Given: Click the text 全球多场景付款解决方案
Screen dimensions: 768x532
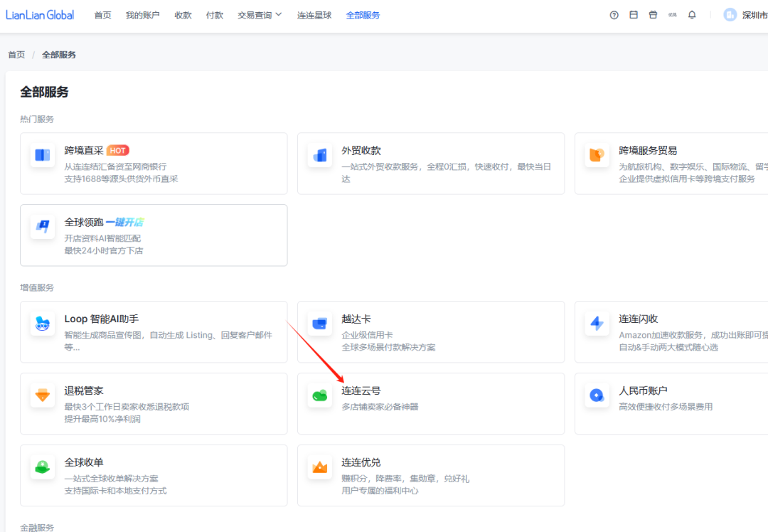Looking at the screenshot, I should [x=388, y=347].
